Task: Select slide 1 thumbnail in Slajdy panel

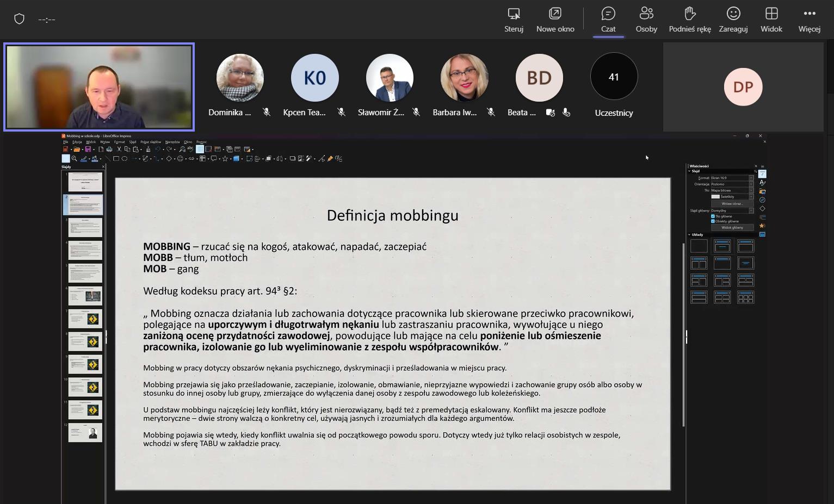Action: [x=85, y=182]
